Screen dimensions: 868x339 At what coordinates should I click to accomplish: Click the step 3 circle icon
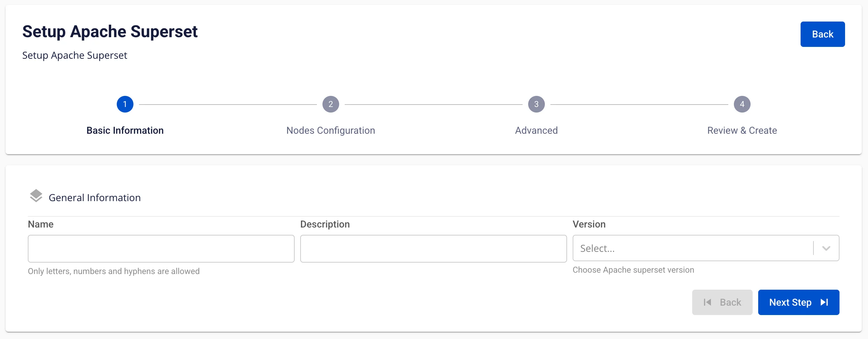(537, 104)
